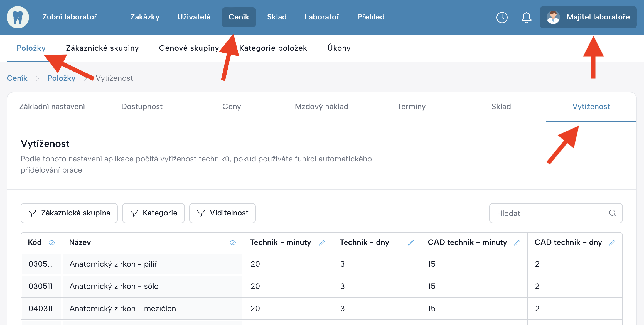Screen dimensions: 644x325
Task: Go to Sklad in the top navigation
Action: coord(277,17)
